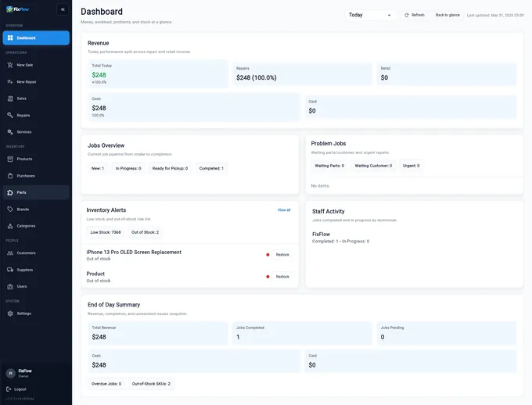The height and width of the screenshot is (405, 532).
Task: Click the Brands tag icon
Action: click(x=10, y=210)
